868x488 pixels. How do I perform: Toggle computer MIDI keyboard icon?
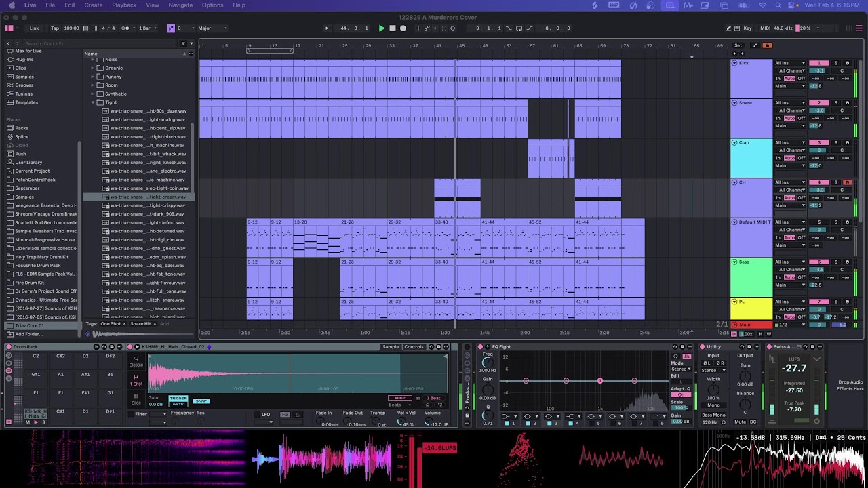point(738,28)
